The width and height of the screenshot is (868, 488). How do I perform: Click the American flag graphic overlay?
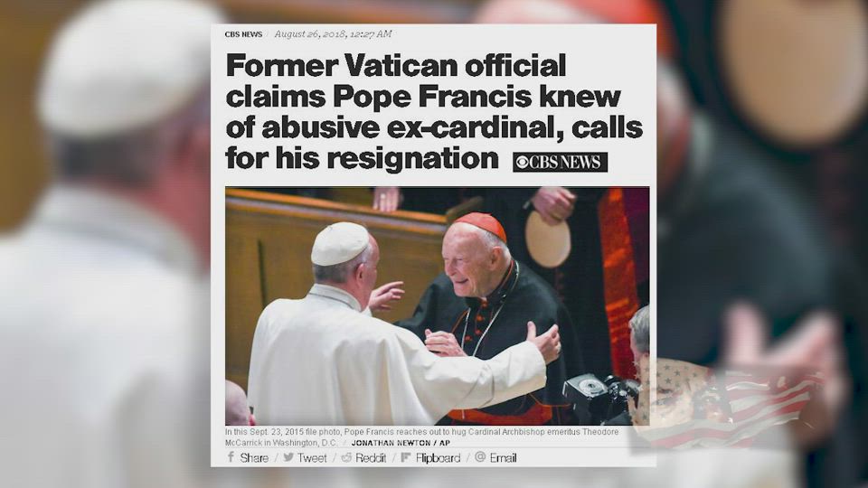pyautogui.click(x=725, y=403)
